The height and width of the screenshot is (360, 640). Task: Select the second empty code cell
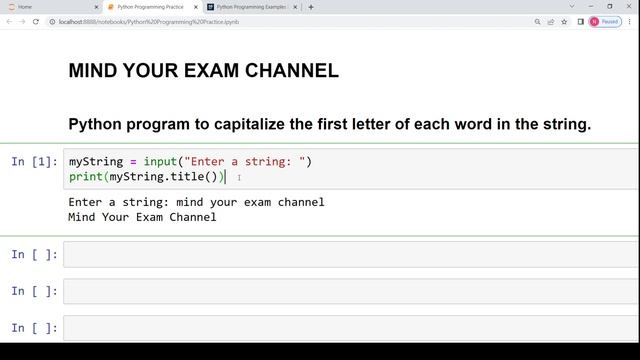pyautogui.click(x=351, y=291)
